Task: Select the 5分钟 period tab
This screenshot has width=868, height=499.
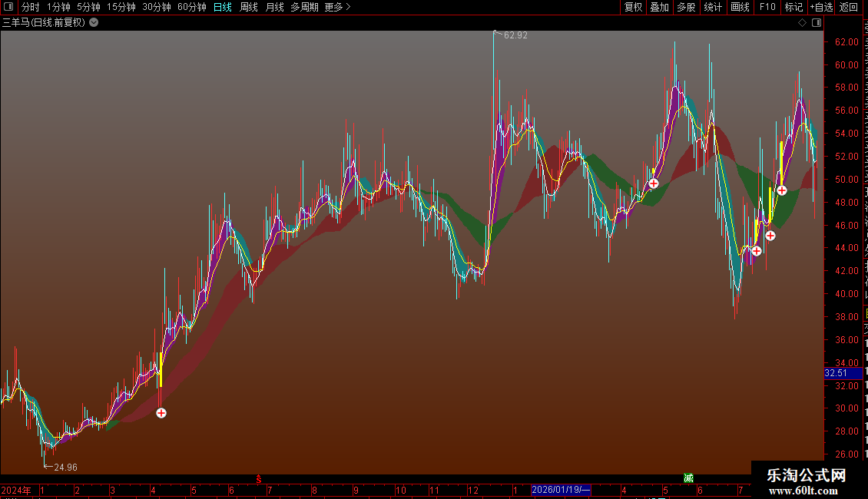Action: point(88,7)
